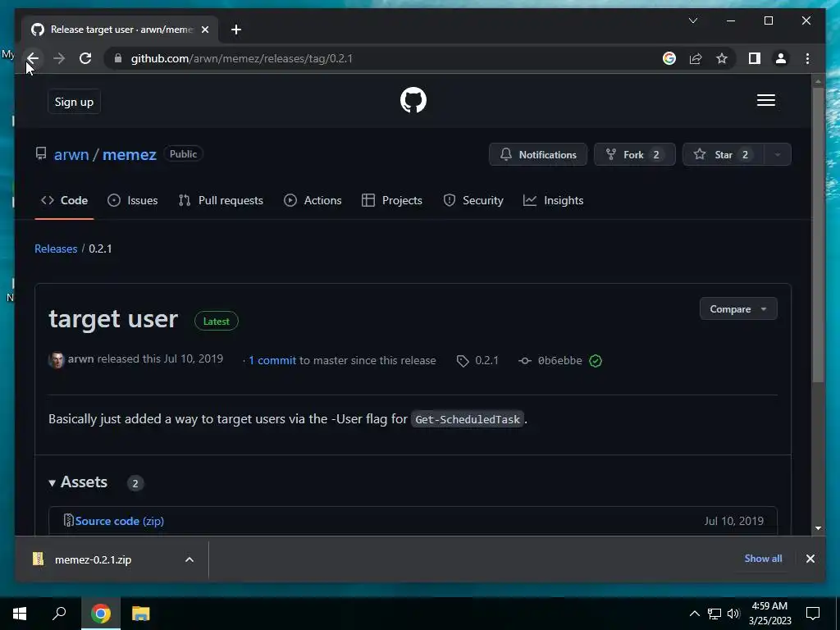Click arwn's avatar thumbnail
This screenshot has width=840, height=630.
57,360
